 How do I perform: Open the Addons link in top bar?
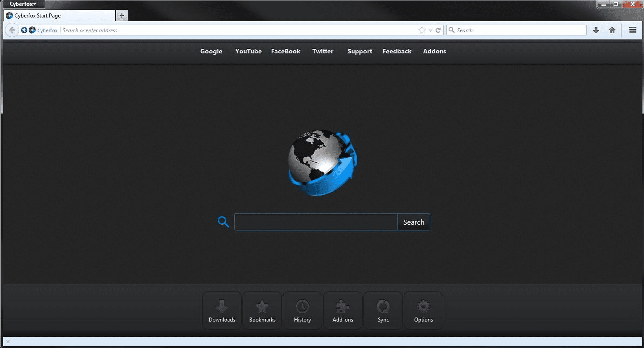[434, 51]
